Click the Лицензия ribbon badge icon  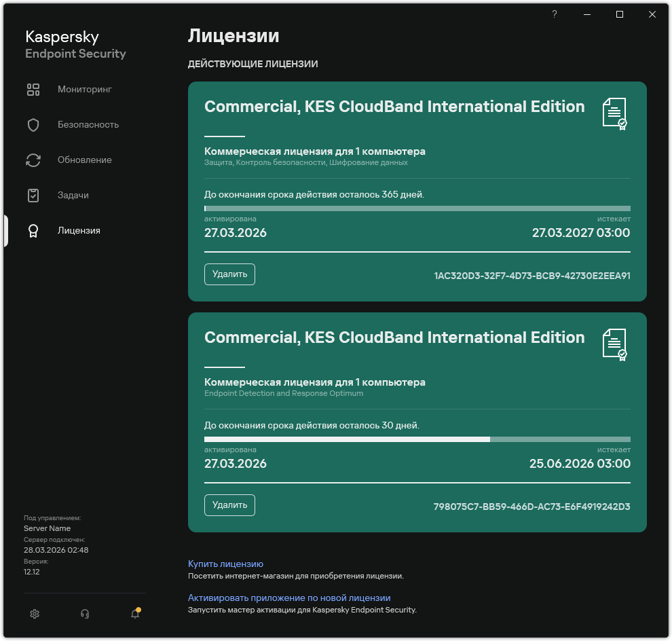click(33, 231)
